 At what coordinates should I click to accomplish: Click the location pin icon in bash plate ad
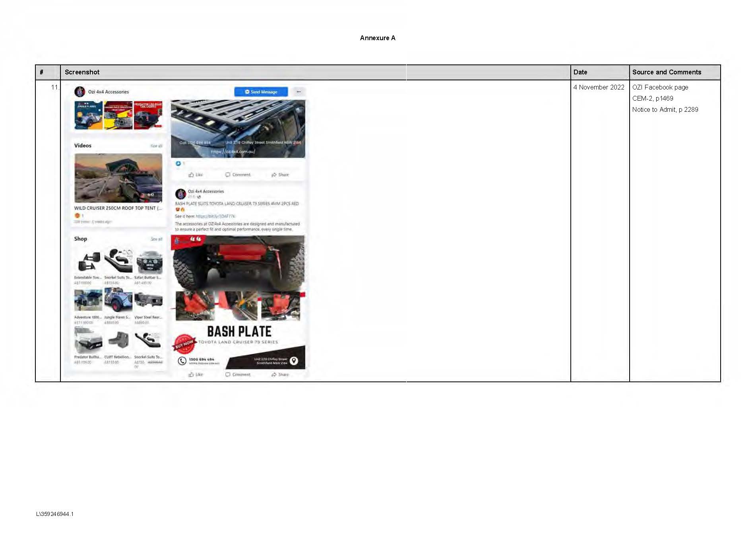coord(294,361)
